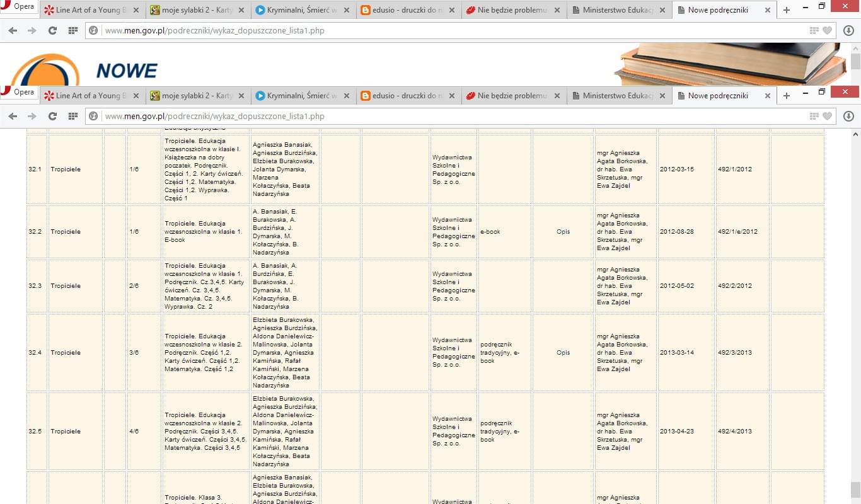
Task: Go forward using the lower toolbar's forward arrow
Action: point(32,117)
